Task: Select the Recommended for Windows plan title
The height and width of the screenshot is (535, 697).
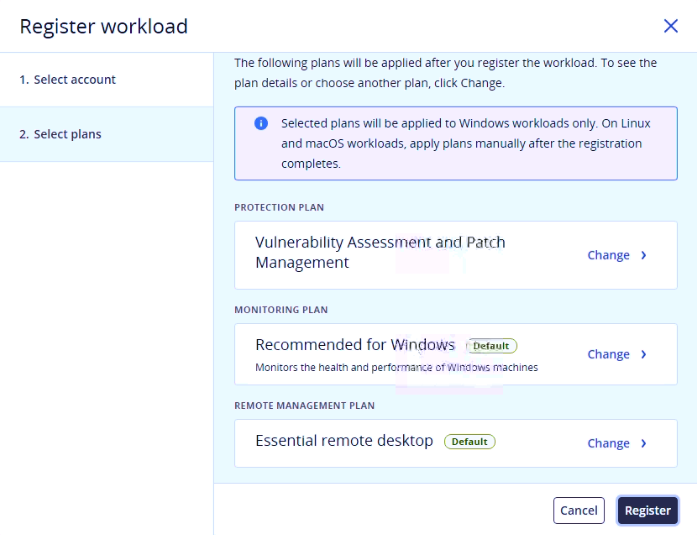Action: coord(355,345)
